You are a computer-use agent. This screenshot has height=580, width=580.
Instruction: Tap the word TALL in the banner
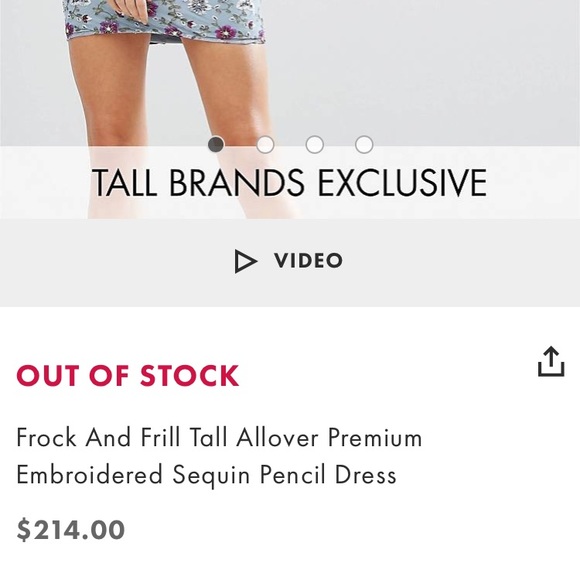pos(124,182)
